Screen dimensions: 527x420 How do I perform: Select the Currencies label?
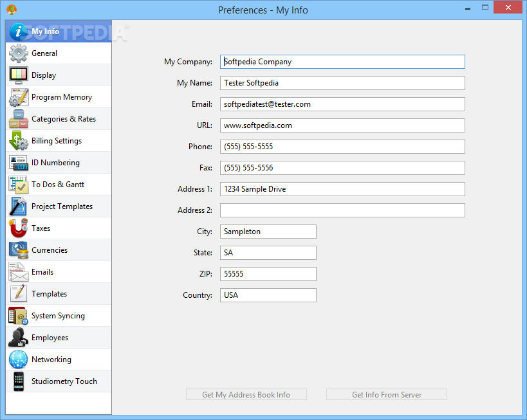coord(50,250)
